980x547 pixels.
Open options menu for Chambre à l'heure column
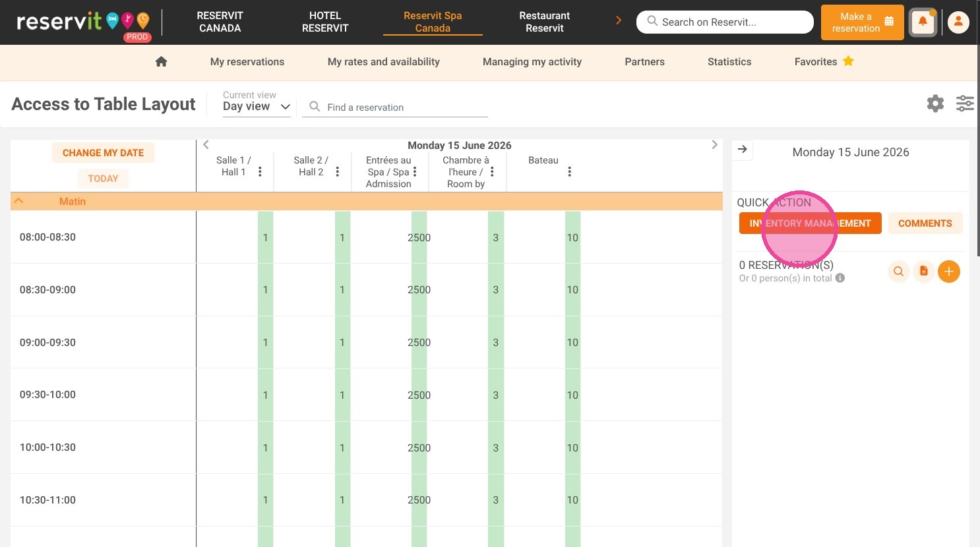[x=492, y=172]
